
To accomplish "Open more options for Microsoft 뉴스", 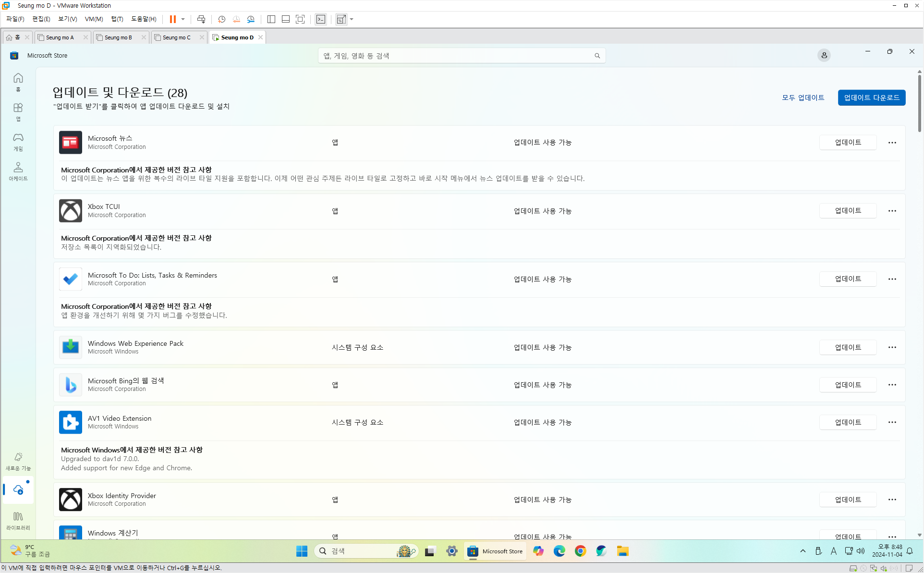I will pos(892,143).
